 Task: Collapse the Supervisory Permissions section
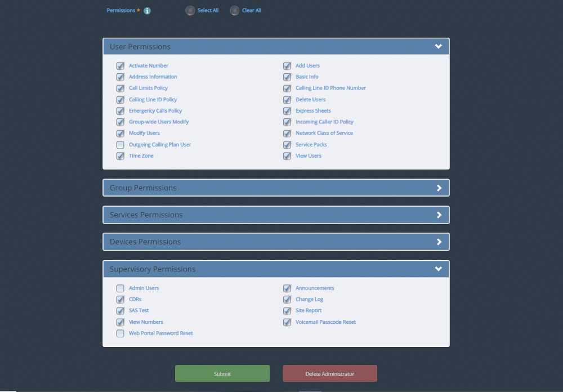click(439, 269)
